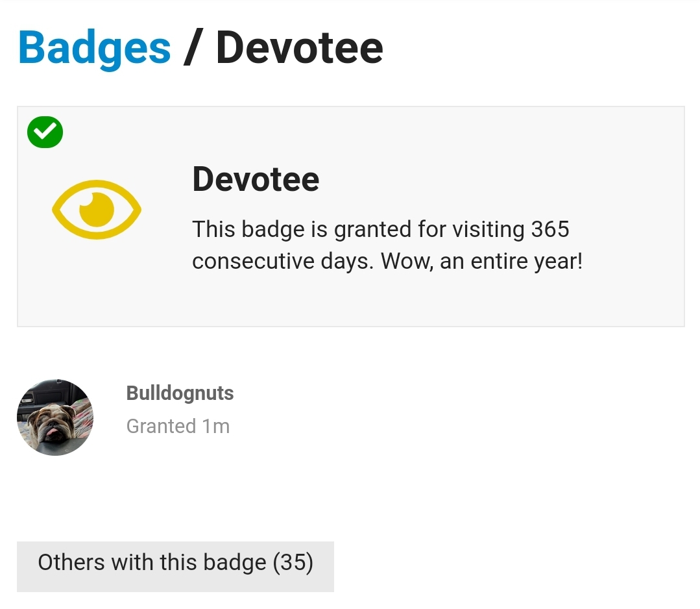Click the white tick inside the green circle
700x609 pixels.
(x=45, y=131)
